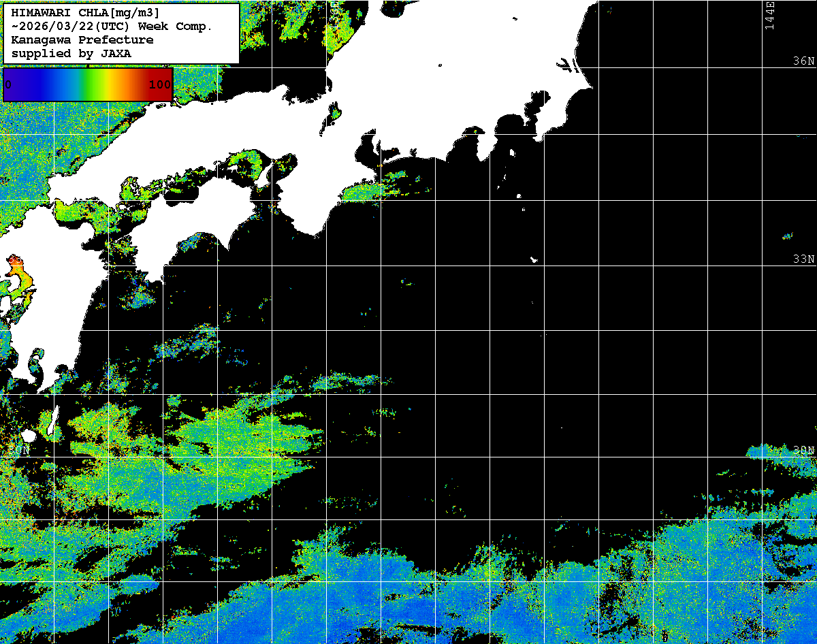Click the 144E longitude label
Screen dimensions: 817x644
769,15
